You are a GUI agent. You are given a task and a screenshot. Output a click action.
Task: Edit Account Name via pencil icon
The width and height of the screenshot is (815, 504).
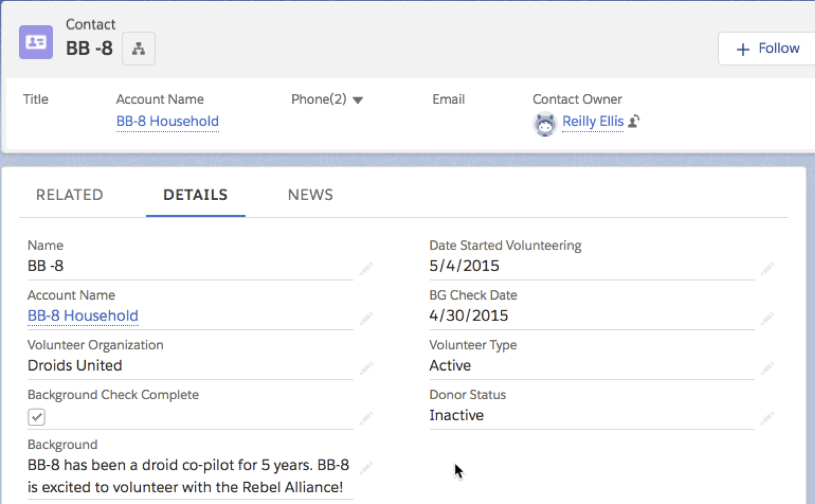[x=366, y=318]
